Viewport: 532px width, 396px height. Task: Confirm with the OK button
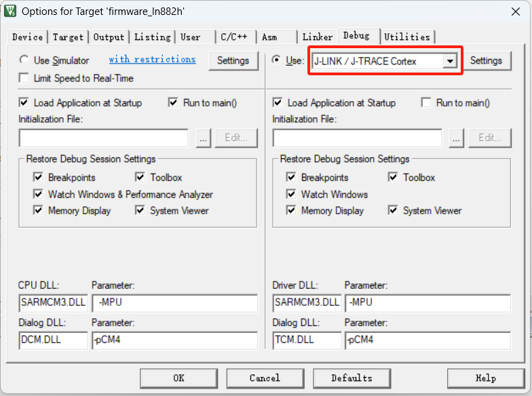pyautogui.click(x=179, y=378)
